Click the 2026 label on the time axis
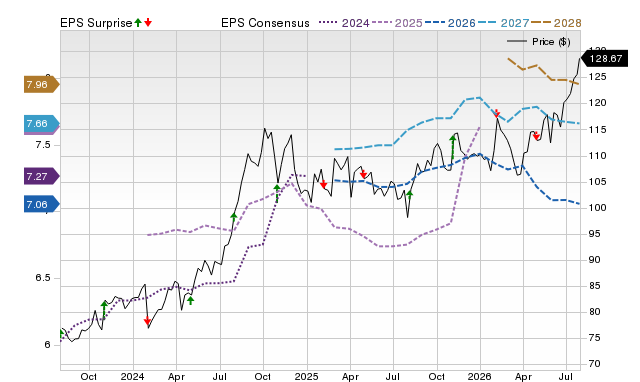 coord(480,376)
